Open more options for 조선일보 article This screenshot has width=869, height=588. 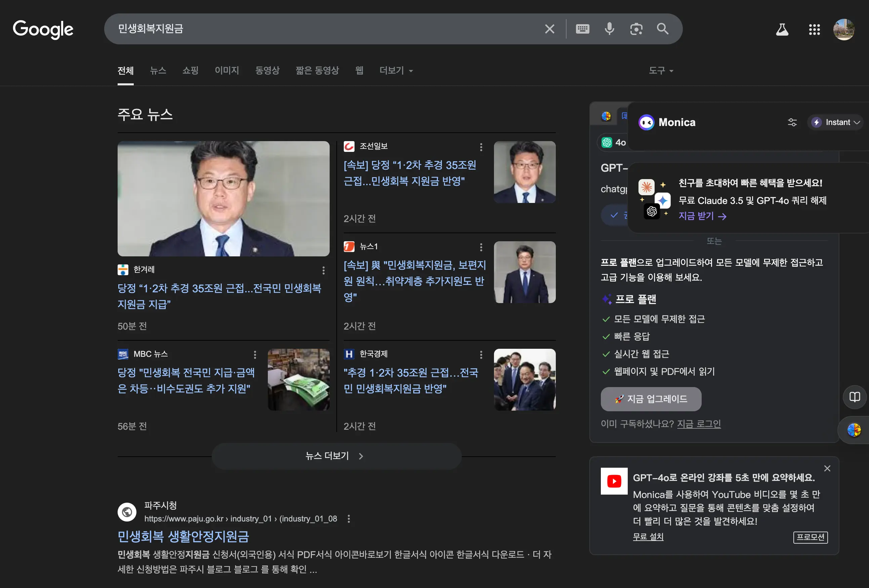point(481,147)
